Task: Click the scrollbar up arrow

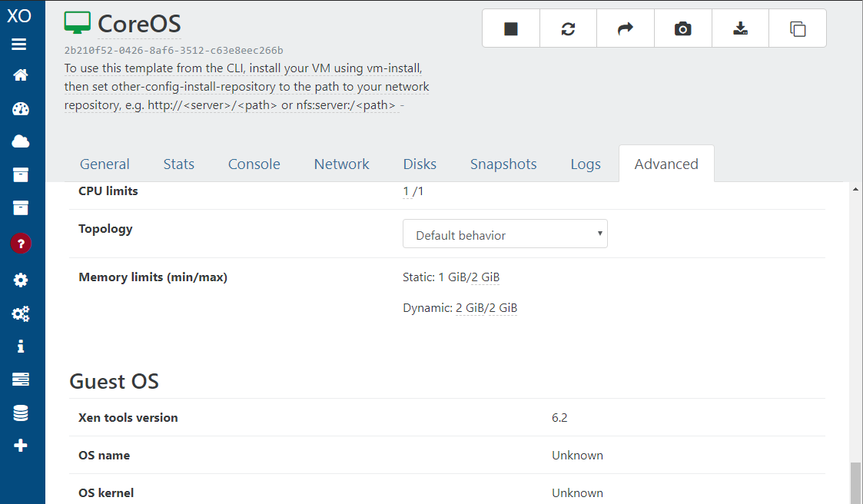Action: (x=855, y=189)
